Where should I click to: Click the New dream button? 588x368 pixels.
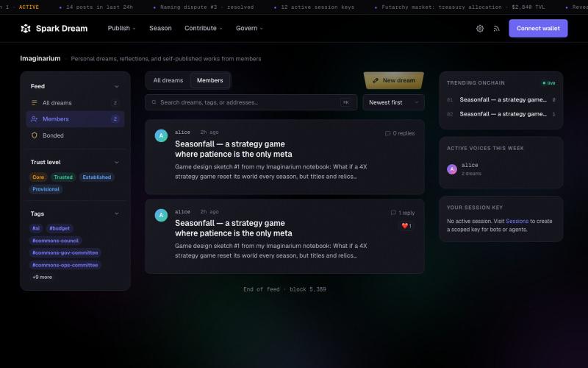[x=394, y=80]
